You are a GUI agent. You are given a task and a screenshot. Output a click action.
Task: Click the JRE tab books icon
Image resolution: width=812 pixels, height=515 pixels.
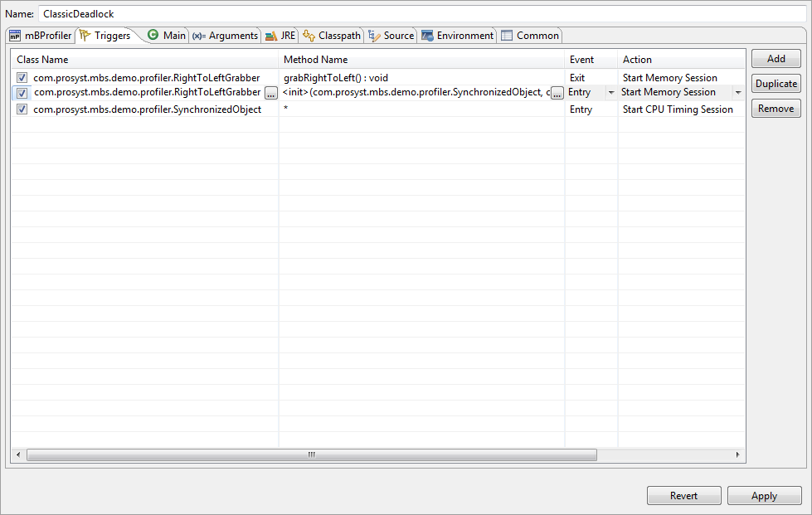pos(271,36)
